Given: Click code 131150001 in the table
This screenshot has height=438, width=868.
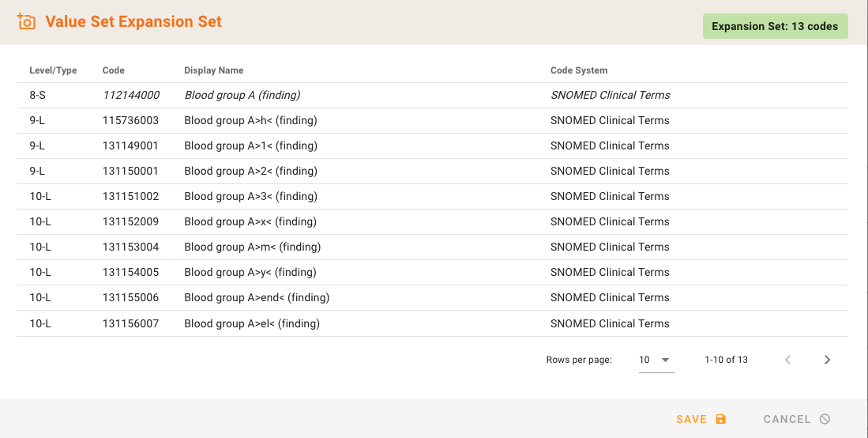Looking at the screenshot, I should (130, 171).
